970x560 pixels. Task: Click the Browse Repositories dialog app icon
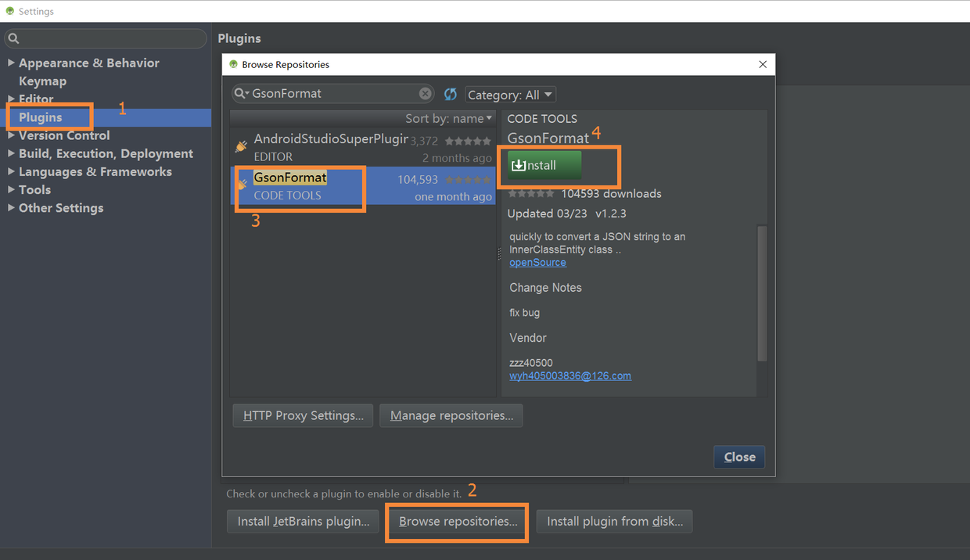(x=233, y=64)
